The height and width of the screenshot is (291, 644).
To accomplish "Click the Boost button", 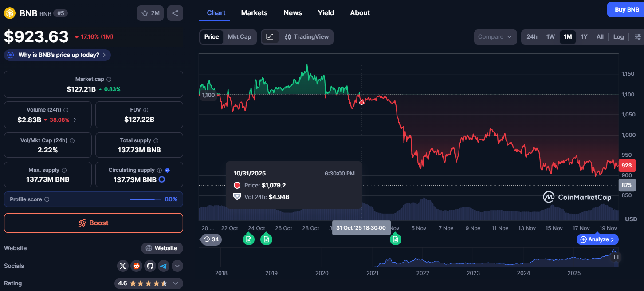I will tap(93, 223).
